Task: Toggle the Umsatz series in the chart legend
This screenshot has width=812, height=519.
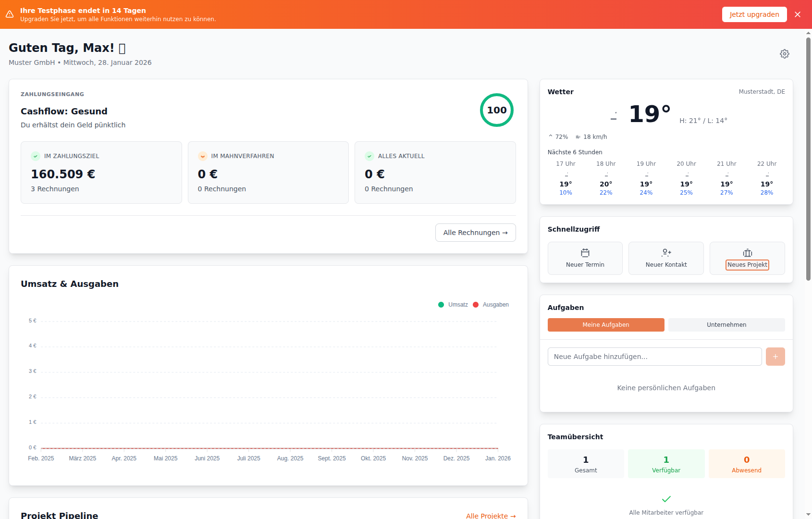Action: pyautogui.click(x=452, y=304)
